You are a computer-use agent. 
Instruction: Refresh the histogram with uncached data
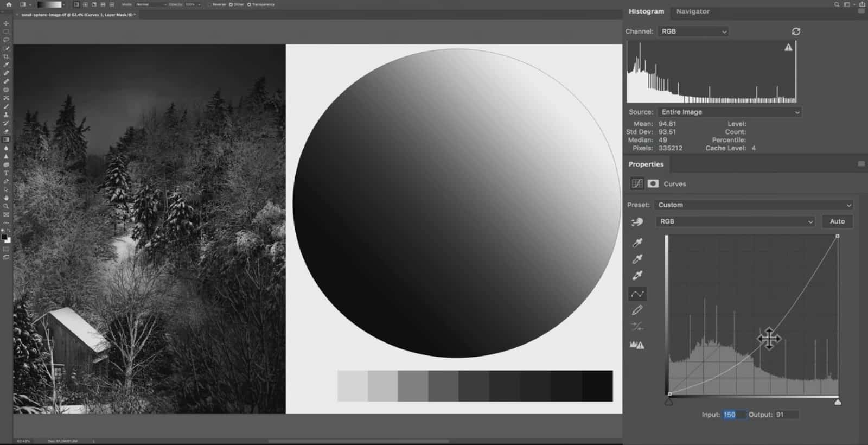[x=796, y=31]
